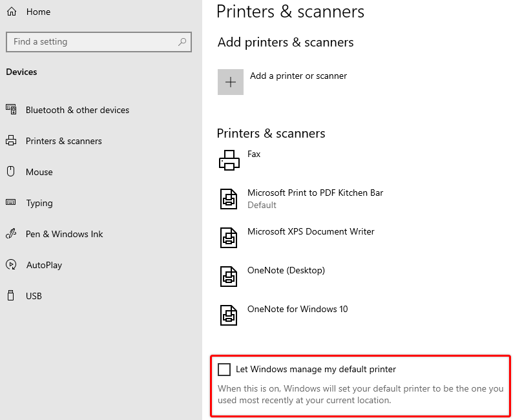Image resolution: width=522 pixels, height=420 pixels.
Task: Click the keyboard icon next to Typing
Action: point(10,202)
